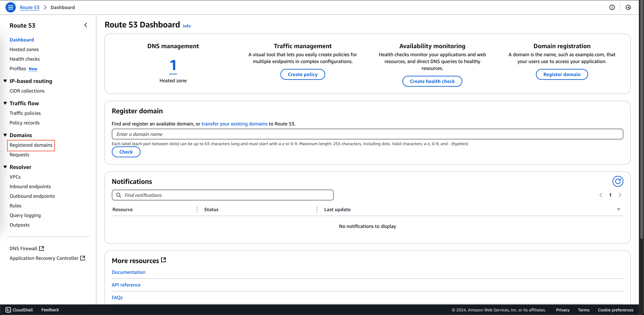644x315 pixels.
Task: Click Route 53 breadcrumb link
Action: click(29, 7)
